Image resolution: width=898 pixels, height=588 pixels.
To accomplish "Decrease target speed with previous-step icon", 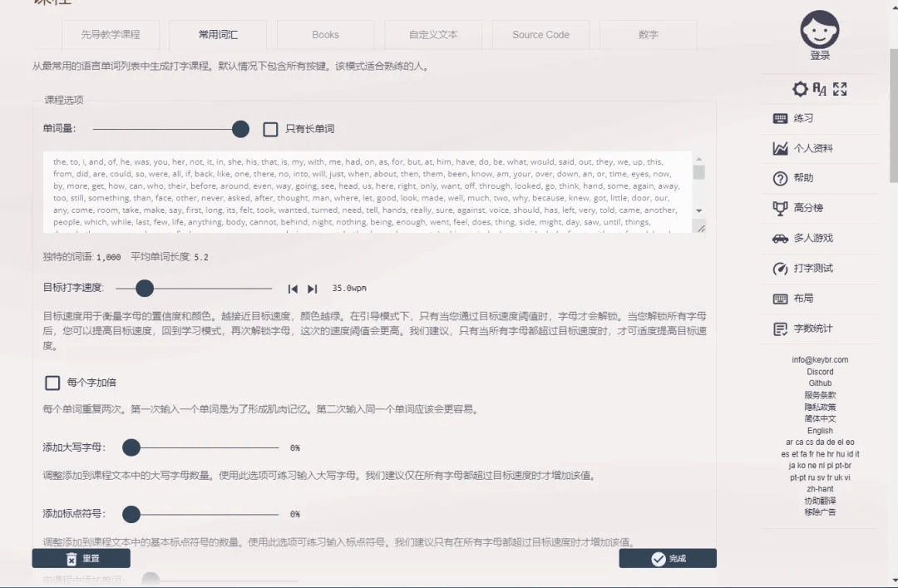I will [x=293, y=289].
